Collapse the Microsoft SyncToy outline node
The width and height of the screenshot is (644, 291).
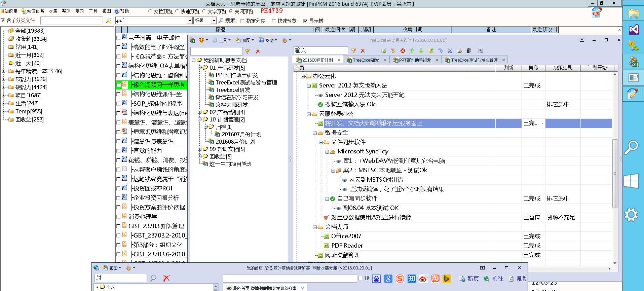327,152
